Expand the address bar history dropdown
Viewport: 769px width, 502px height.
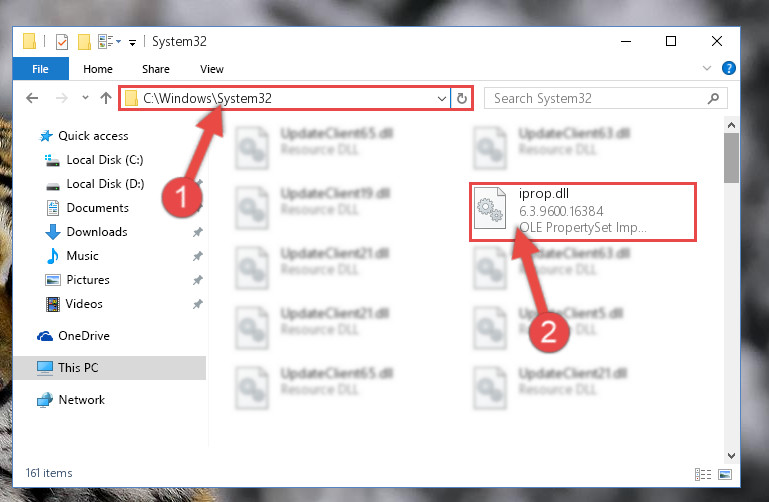point(442,99)
